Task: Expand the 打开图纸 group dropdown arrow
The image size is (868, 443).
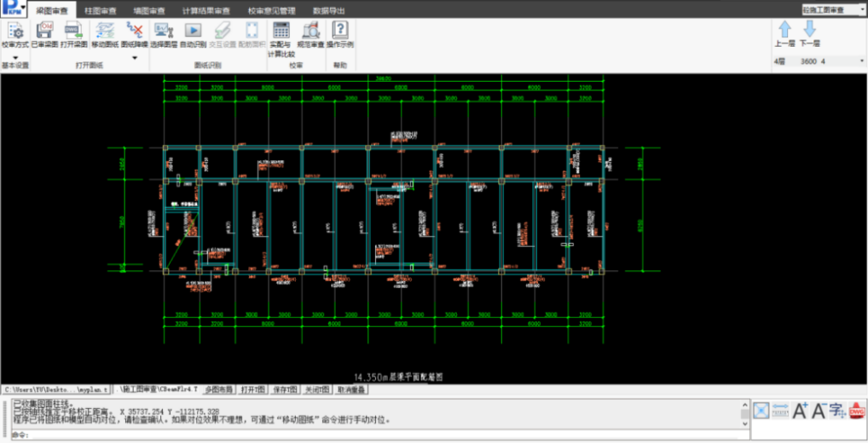Action: click(135, 58)
